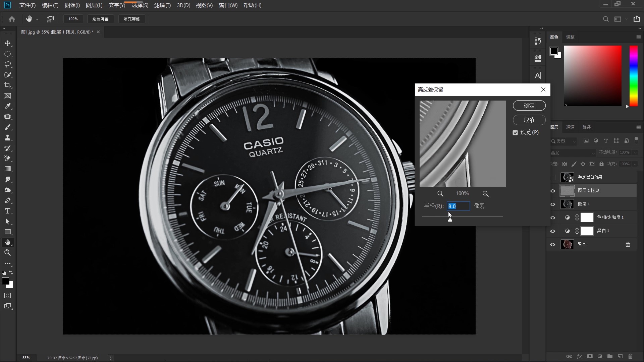Select the Pen tool

(x=8, y=200)
